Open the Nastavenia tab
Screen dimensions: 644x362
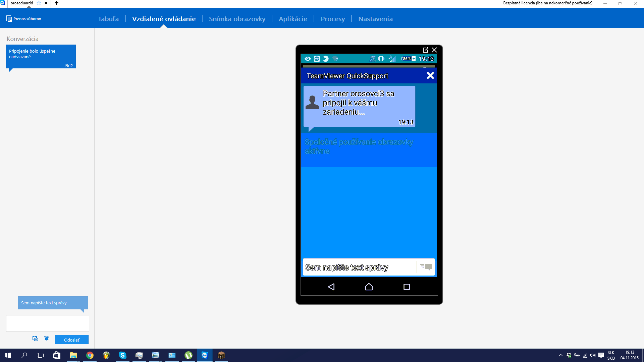pyautogui.click(x=375, y=19)
